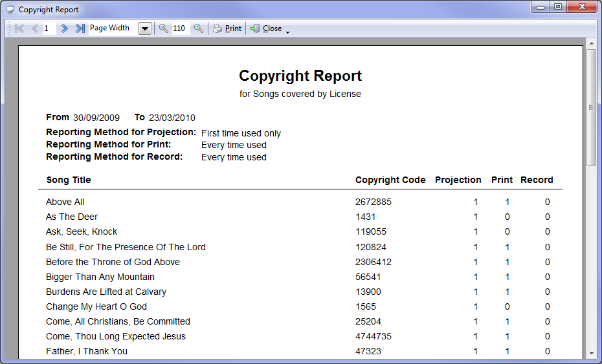Click the song title As The Deer
Screen dimensions: 602x364
(72, 217)
